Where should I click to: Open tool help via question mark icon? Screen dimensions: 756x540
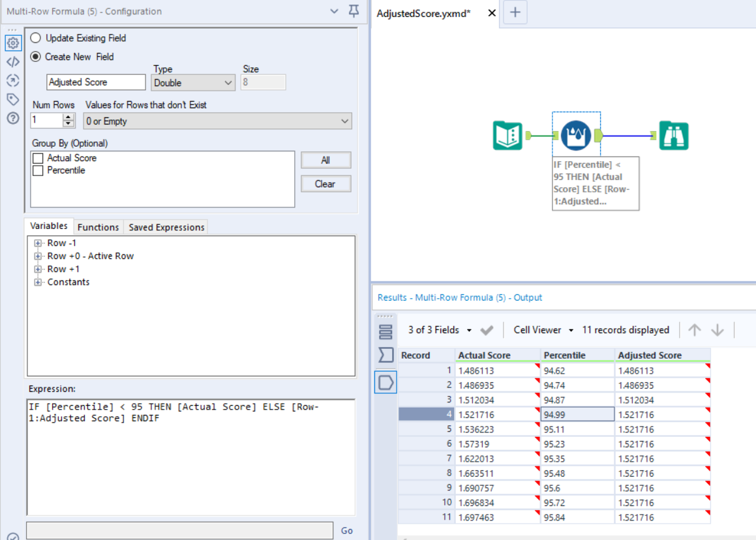point(13,118)
